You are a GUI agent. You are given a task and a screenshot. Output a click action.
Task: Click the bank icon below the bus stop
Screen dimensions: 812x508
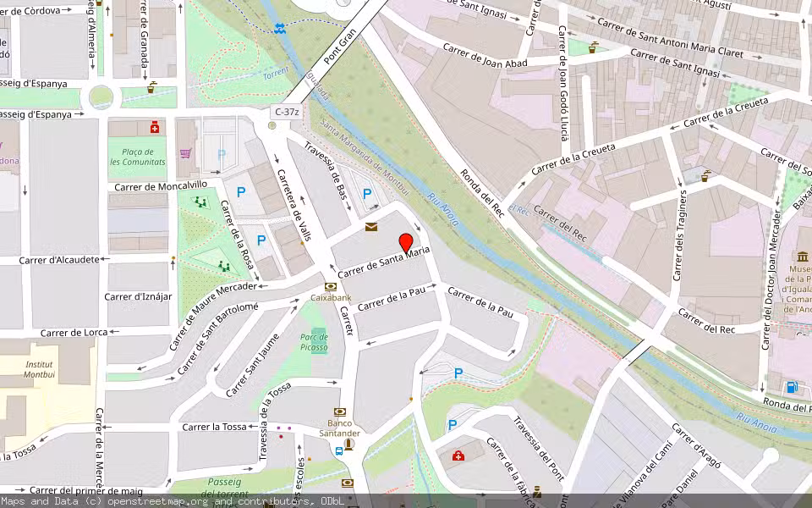(x=347, y=483)
